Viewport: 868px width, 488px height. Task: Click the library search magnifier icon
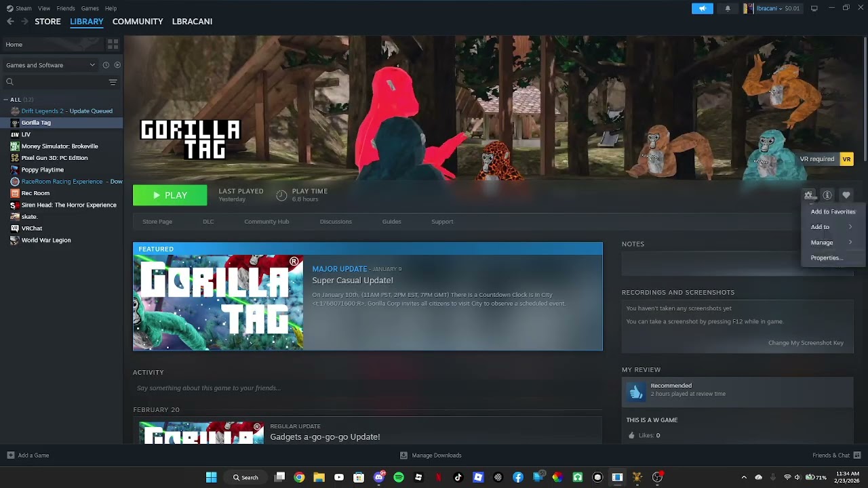click(x=9, y=82)
